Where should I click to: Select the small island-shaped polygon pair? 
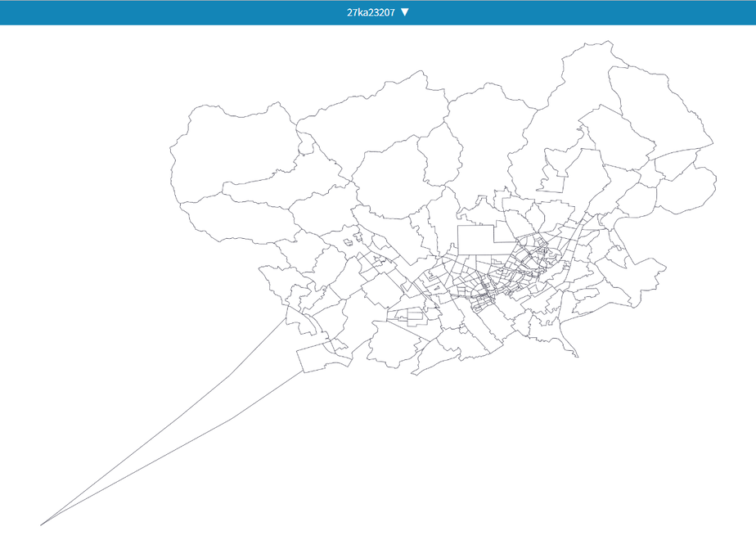click(353, 240)
